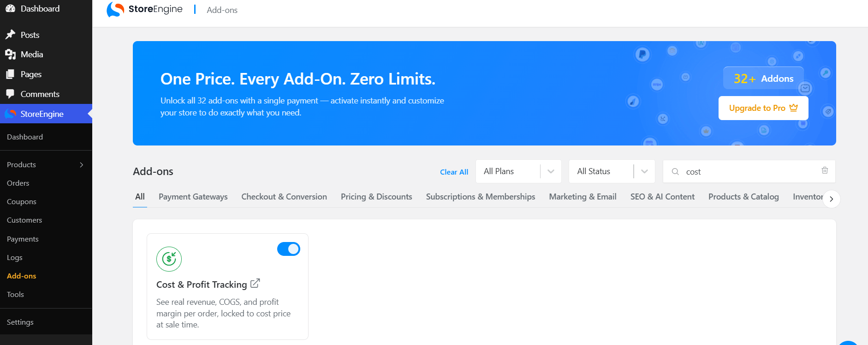The image size is (868, 345).
Task: Click the StoreEngine logo in header
Action: tap(144, 9)
